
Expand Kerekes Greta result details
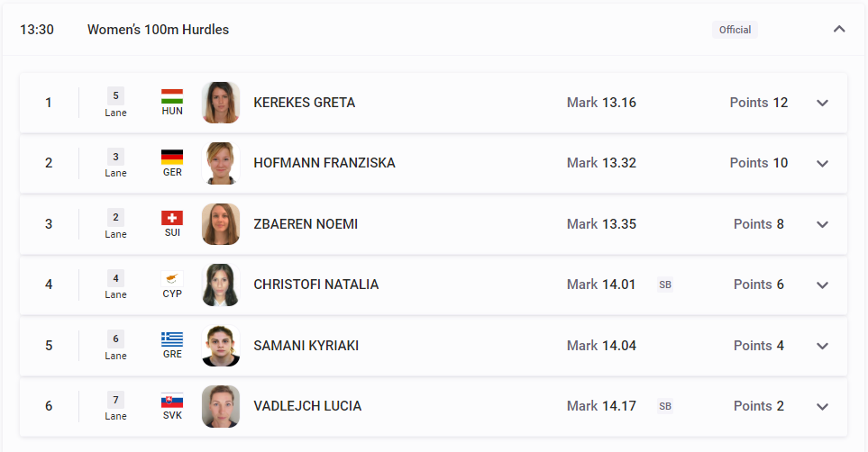[823, 103]
